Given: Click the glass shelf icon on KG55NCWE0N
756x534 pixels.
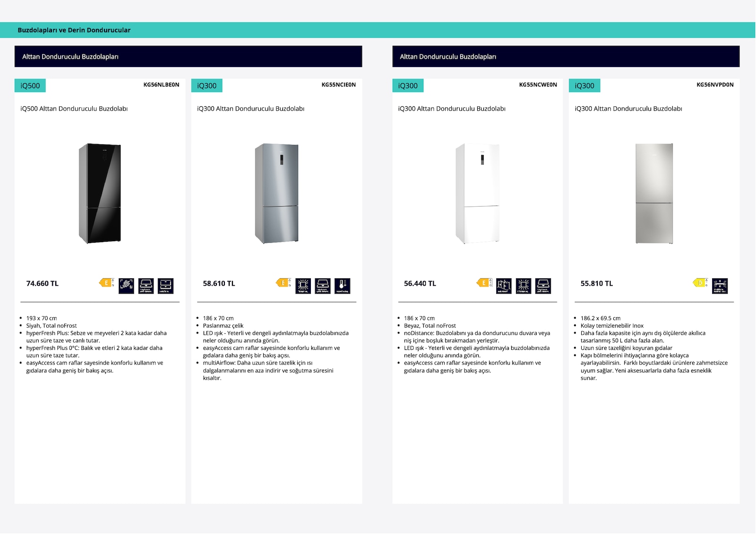Looking at the screenshot, I should [x=543, y=286].
